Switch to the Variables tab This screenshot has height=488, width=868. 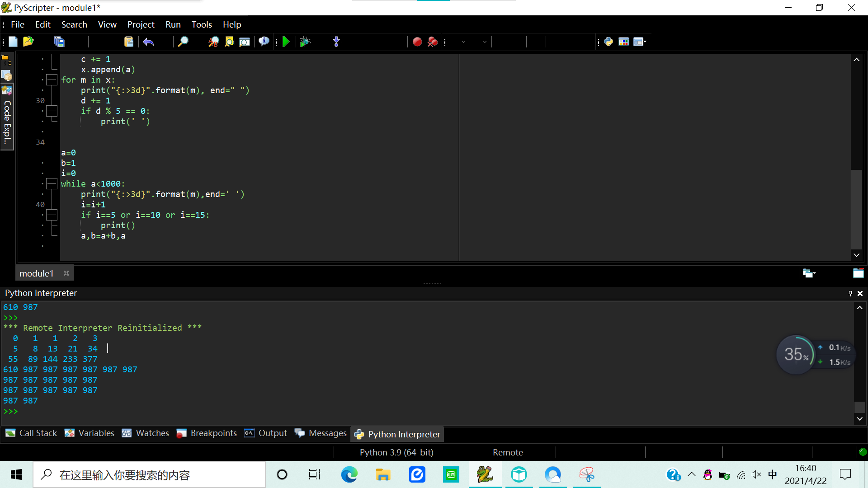90,433
